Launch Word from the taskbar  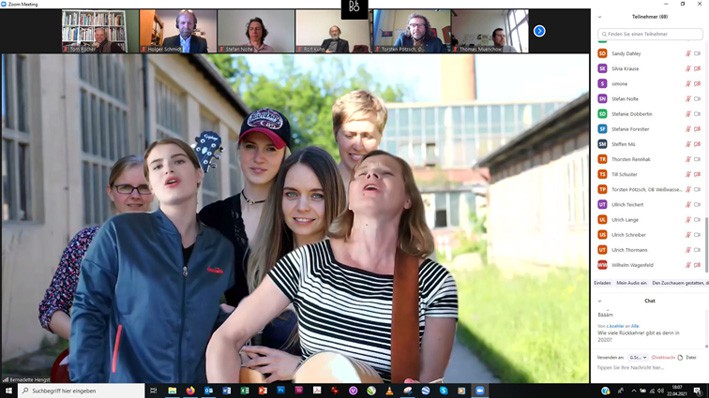(227, 390)
